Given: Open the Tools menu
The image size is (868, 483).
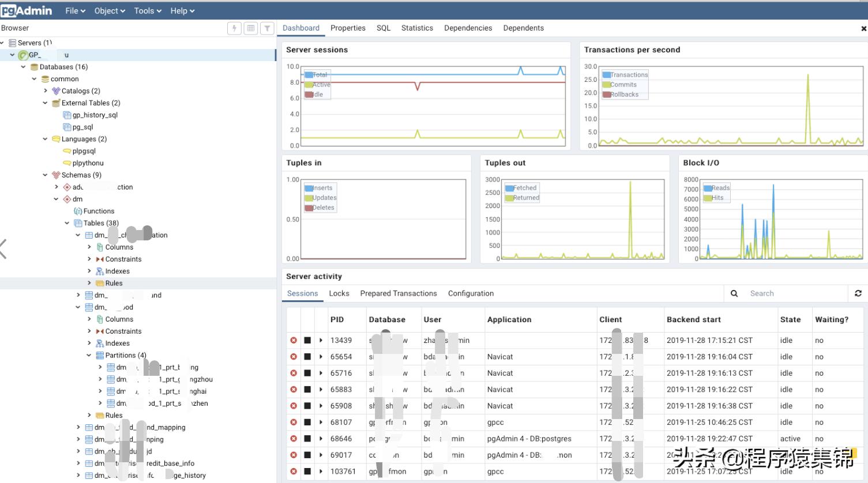Looking at the screenshot, I should click(x=147, y=11).
